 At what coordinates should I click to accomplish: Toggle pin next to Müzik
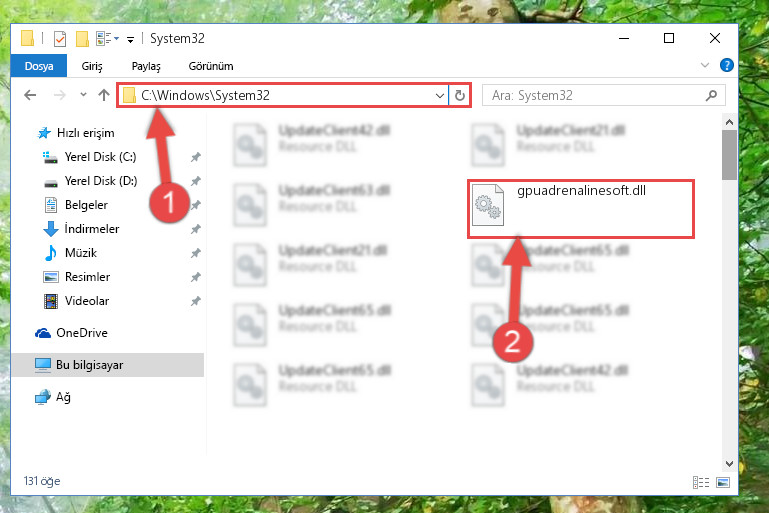coord(195,253)
